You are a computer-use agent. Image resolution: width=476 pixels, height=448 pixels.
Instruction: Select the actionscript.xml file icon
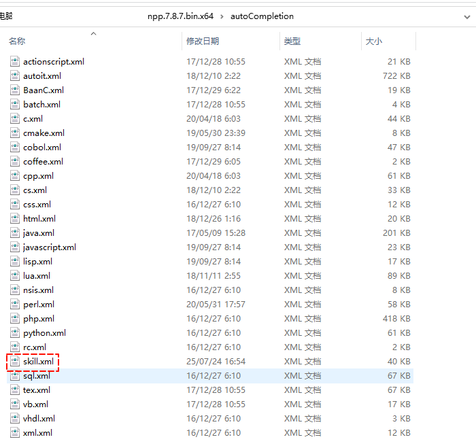[16, 62]
